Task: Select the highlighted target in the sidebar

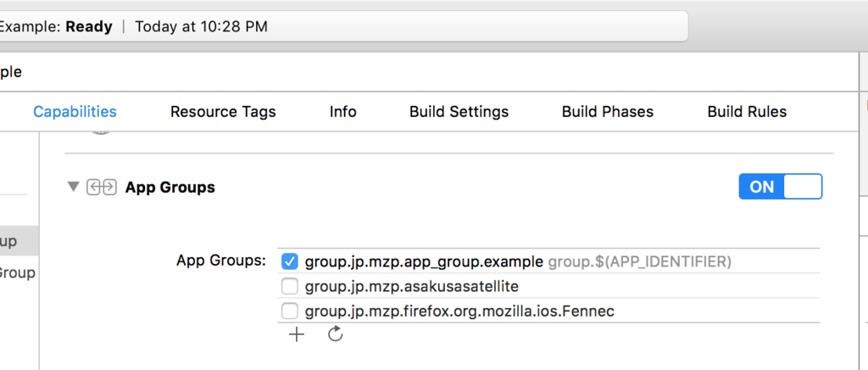Action: pyautogui.click(x=17, y=241)
